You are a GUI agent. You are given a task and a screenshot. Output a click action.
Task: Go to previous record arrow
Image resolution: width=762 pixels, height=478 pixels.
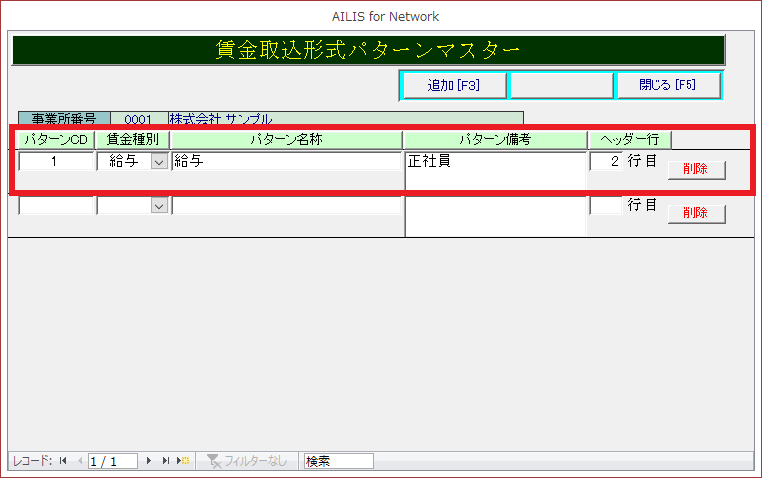coord(79,461)
